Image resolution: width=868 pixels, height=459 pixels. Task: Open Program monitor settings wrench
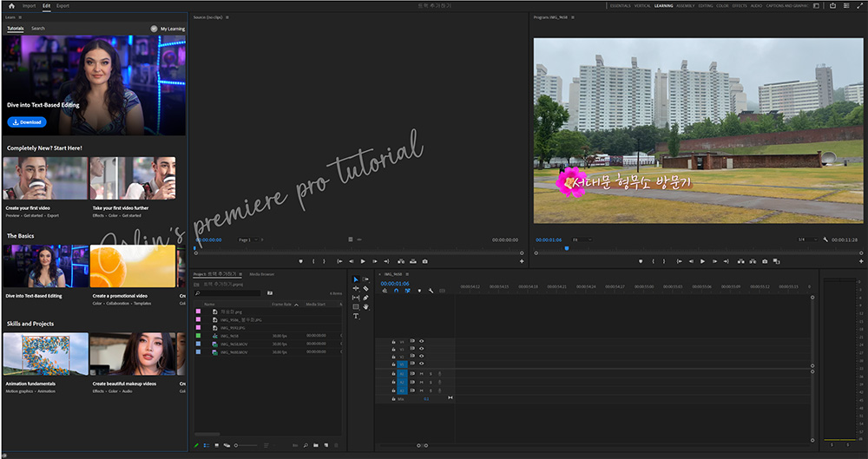(825, 239)
